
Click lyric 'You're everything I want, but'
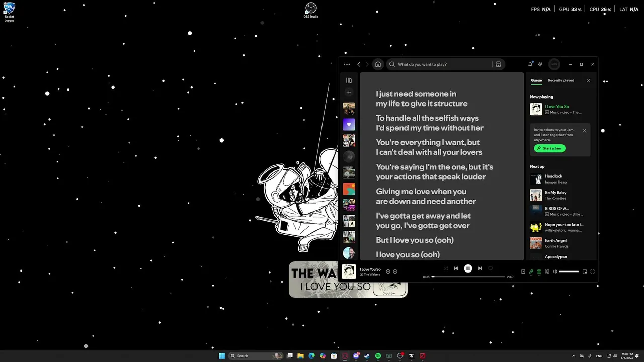coord(428,142)
